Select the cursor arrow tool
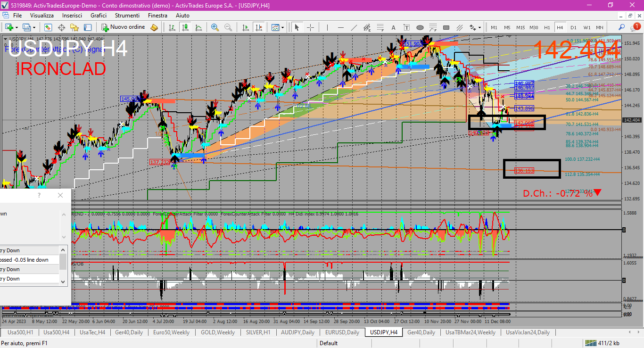Viewport: 644px width, 348px height. 297,27
